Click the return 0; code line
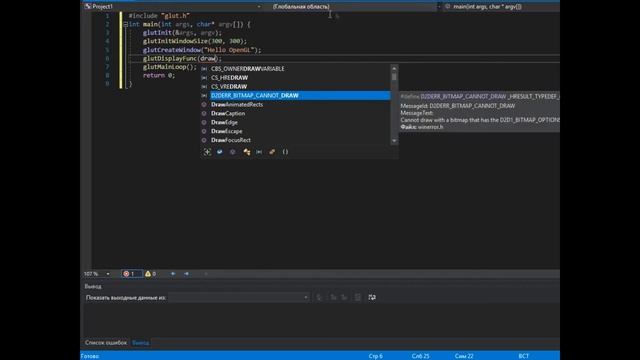Screen dimensions: 640x360 tap(159, 76)
